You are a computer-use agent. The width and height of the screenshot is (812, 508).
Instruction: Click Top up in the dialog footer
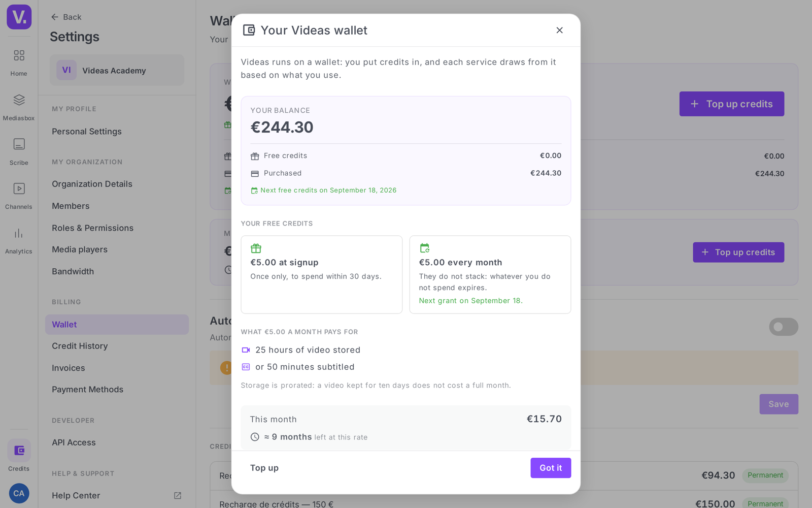264,468
